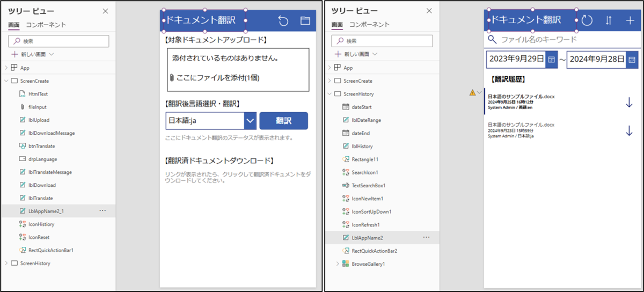Click the reset (undo arrow) icon in left app header
This screenshot has width=644, height=292.
coord(283,21)
